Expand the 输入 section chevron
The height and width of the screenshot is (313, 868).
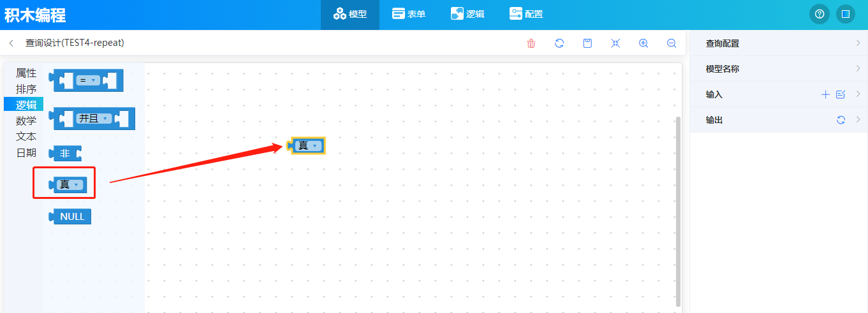(x=858, y=94)
